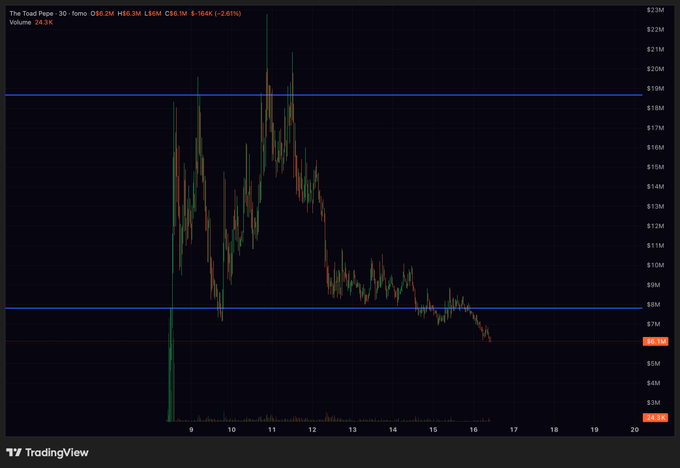Click date "20" on the time axis
The width and height of the screenshot is (680, 468).
635,429
